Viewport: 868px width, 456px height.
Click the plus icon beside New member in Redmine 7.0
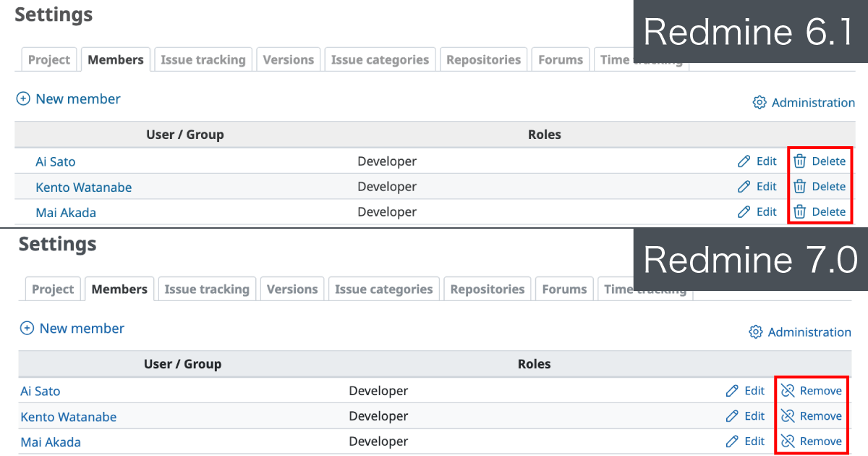[27, 328]
